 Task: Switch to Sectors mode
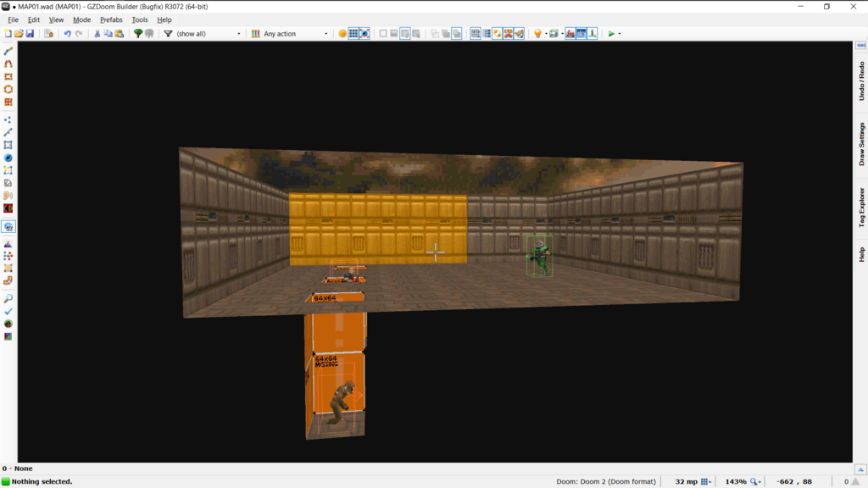click(8, 145)
